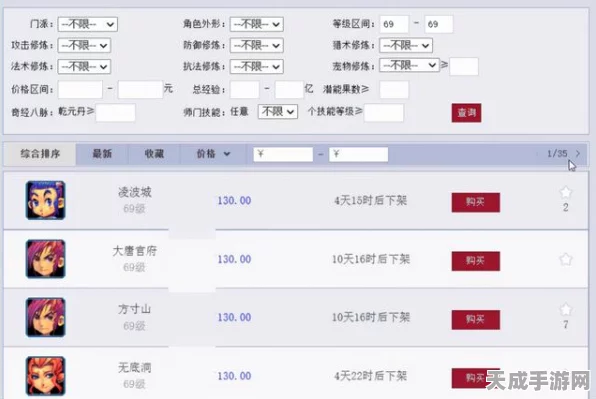Click the 个技能等级 input field
Viewport: 596px width, 399px height.
(x=384, y=113)
